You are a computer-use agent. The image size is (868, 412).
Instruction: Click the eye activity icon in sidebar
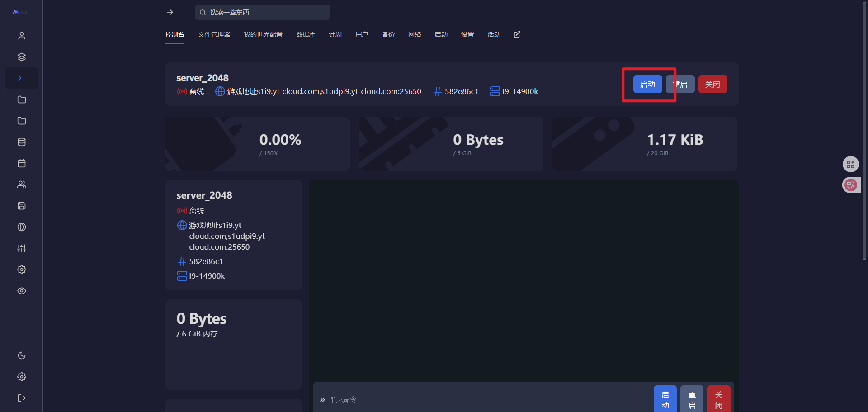21,291
